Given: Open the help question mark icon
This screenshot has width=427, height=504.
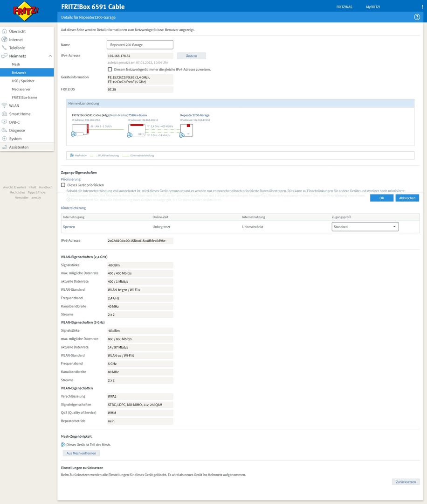Looking at the screenshot, I should pyautogui.click(x=417, y=17).
